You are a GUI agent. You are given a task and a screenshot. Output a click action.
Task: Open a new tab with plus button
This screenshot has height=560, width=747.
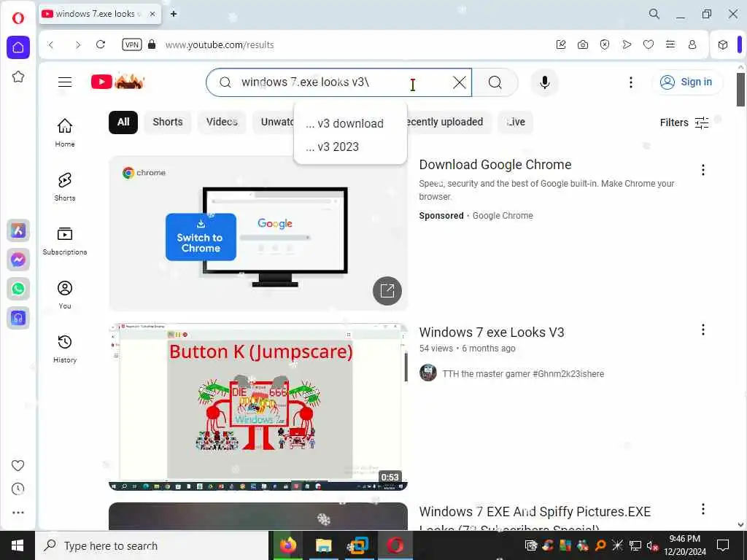pyautogui.click(x=174, y=14)
